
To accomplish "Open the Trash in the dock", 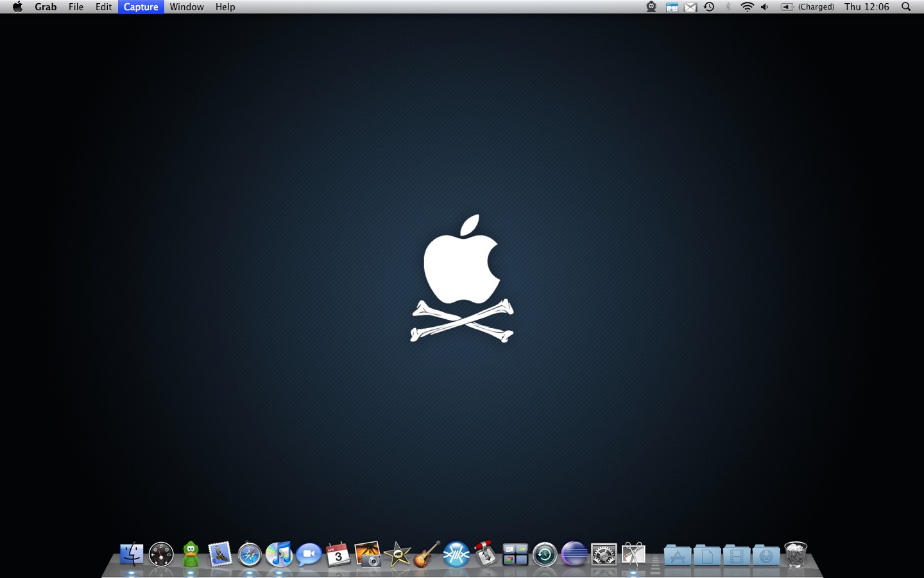I will [796, 554].
